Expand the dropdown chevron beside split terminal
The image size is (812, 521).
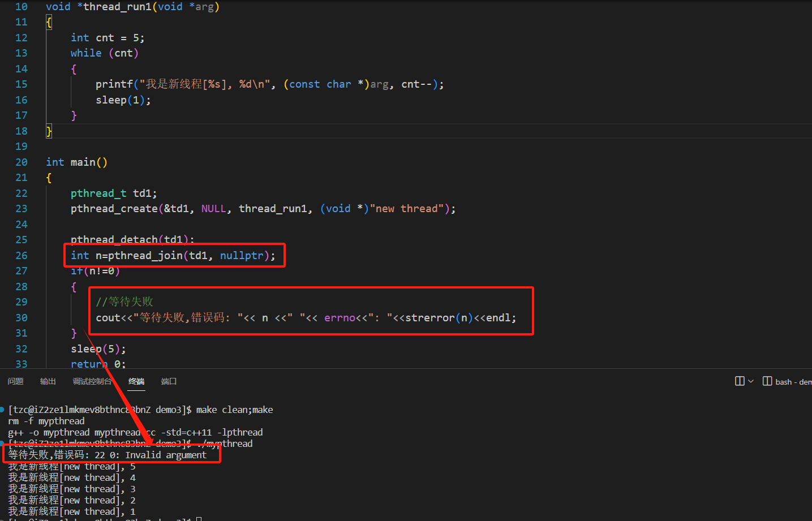coord(751,381)
